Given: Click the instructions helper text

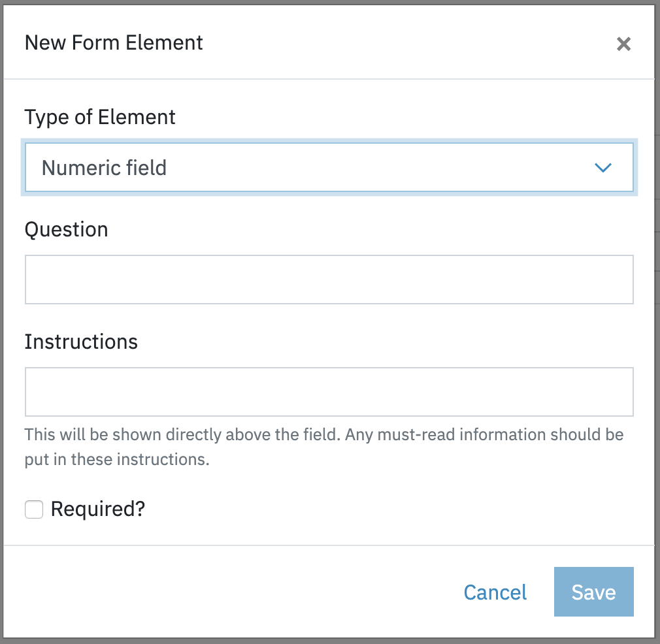Looking at the screenshot, I should click(324, 447).
